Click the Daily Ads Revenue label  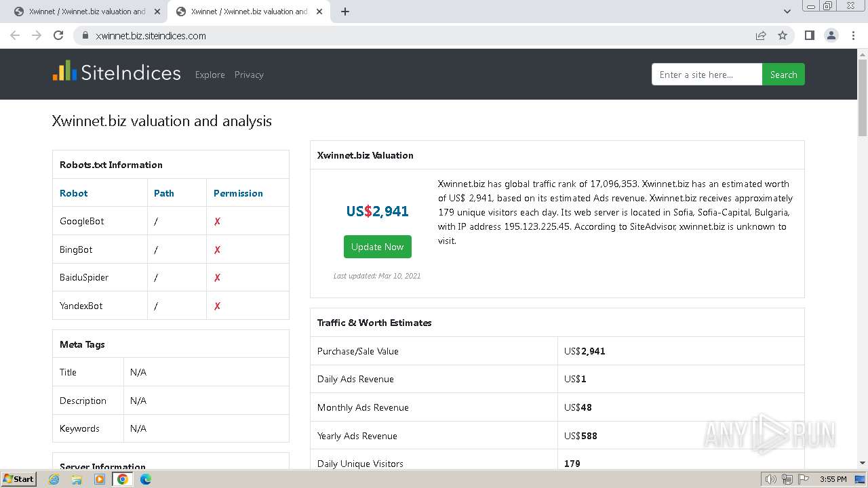point(355,379)
